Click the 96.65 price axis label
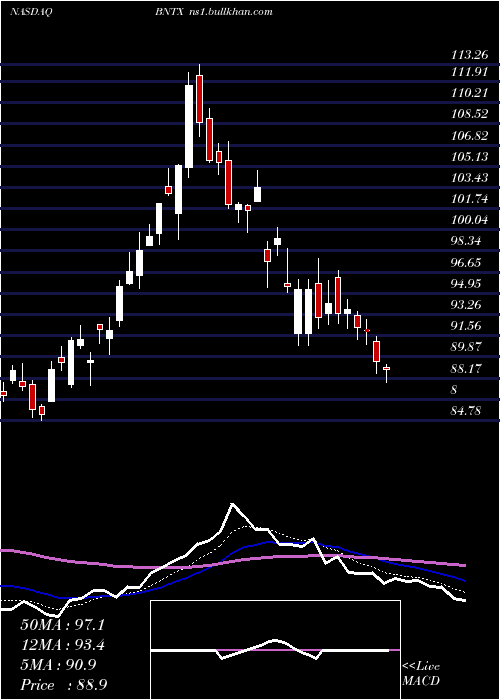The image size is (500, 700). [x=466, y=263]
